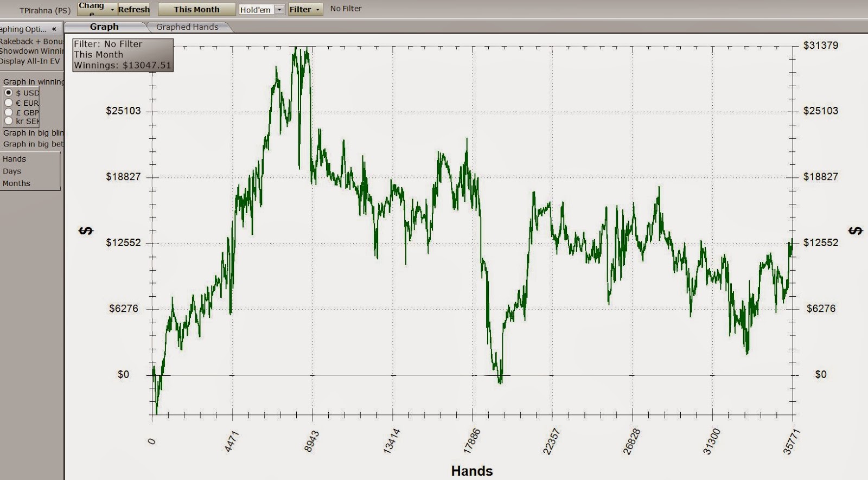Screen dimensions: 868x480
Task: Select the Graph in big bets option
Action: (x=33, y=144)
